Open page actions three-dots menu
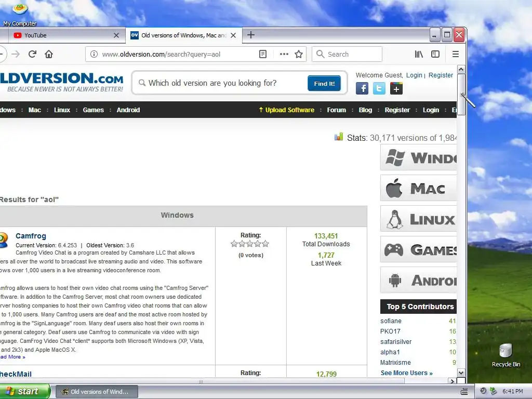The image size is (532, 399). tap(284, 54)
